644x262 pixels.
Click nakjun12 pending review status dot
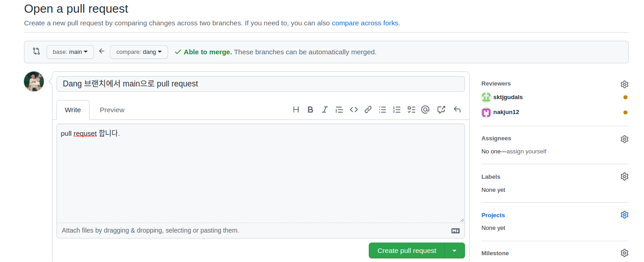625,112
